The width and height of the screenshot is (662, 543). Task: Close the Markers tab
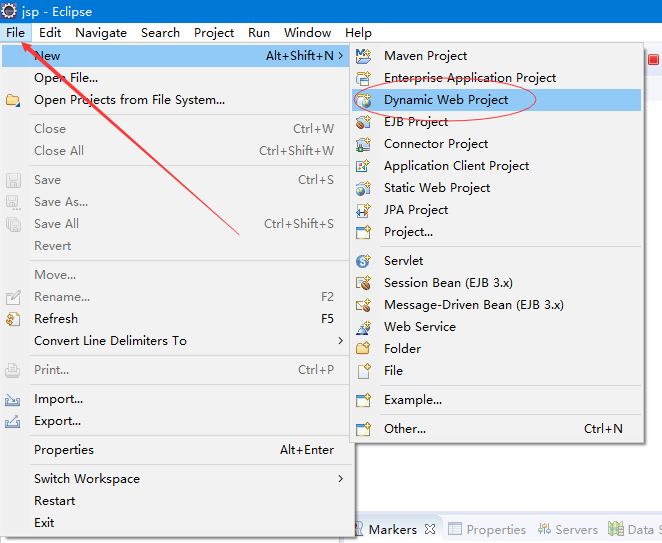(x=430, y=529)
